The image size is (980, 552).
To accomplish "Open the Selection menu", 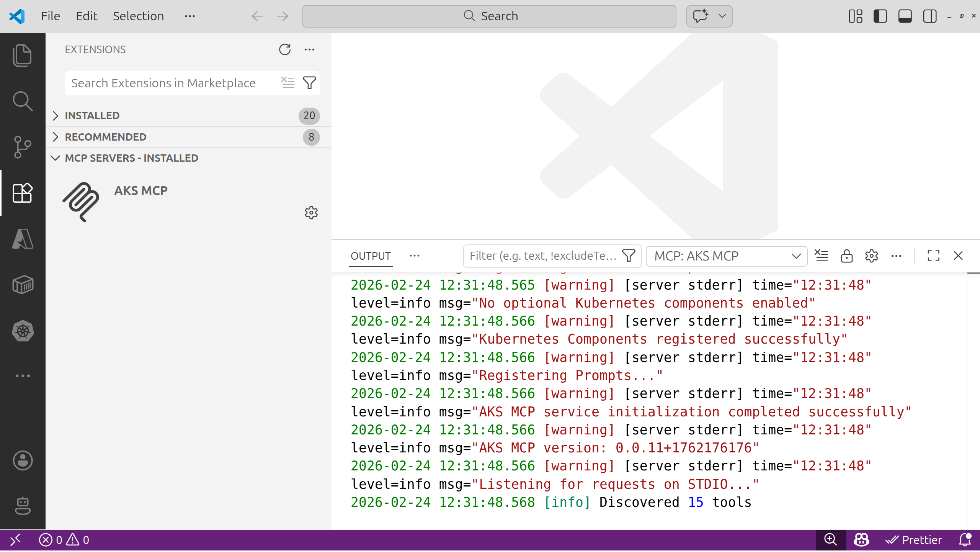I will (x=138, y=16).
